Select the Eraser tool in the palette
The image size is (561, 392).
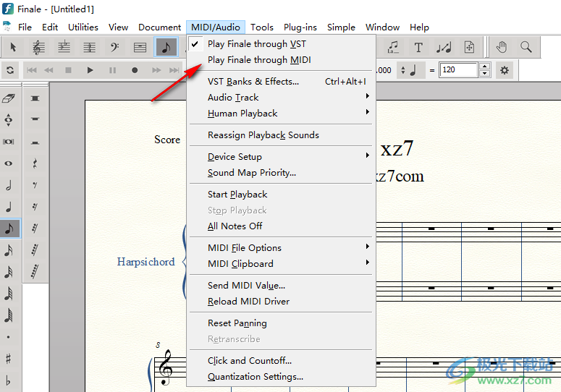[9, 98]
